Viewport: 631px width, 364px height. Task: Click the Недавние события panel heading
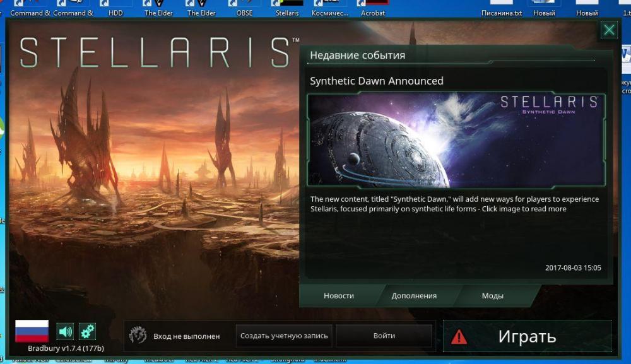click(x=357, y=55)
